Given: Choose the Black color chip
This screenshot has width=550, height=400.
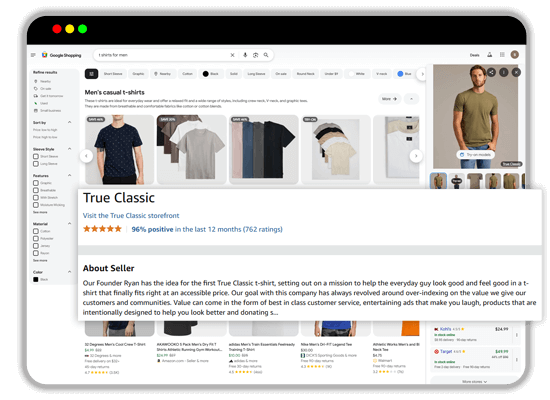Looking at the screenshot, I should 211,74.
